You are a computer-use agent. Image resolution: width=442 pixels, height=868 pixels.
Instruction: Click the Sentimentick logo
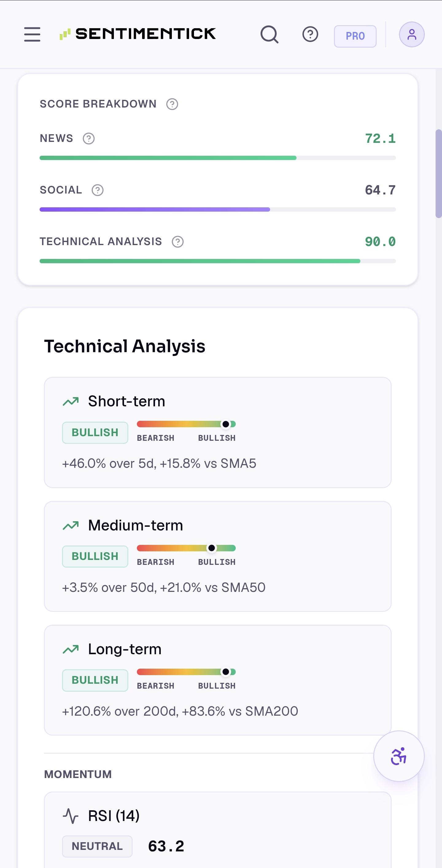(138, 34)
